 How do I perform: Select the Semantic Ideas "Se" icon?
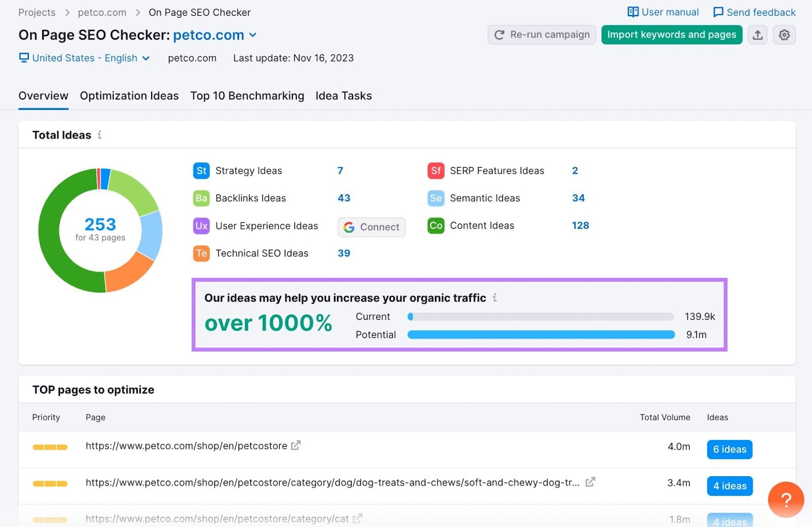tap(435, 198)
